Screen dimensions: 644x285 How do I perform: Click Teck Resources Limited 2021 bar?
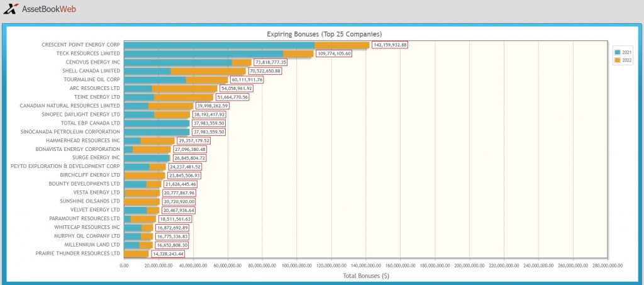[204, 53]
